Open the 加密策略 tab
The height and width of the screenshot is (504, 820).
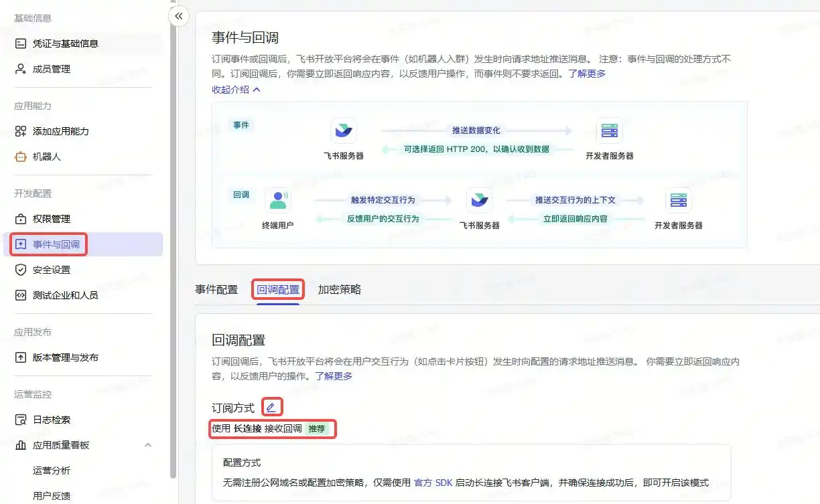339,290
